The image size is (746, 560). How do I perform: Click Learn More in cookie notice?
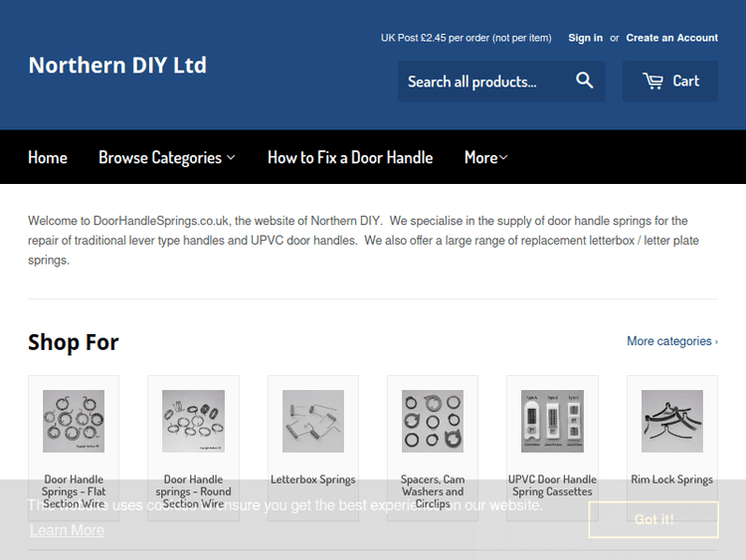(67, 530)
